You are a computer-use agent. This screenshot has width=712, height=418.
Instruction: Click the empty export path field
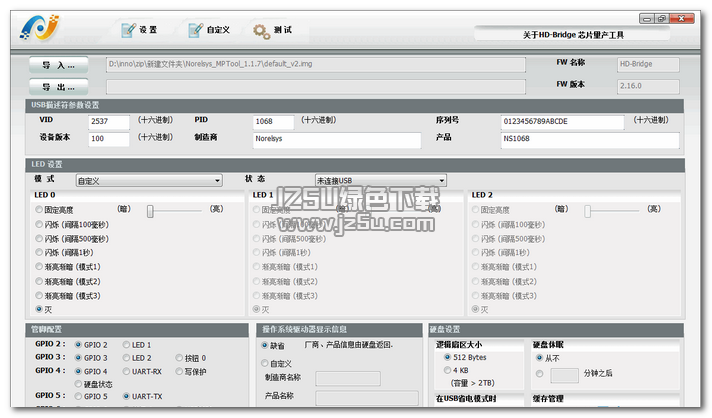pos(316,87)
